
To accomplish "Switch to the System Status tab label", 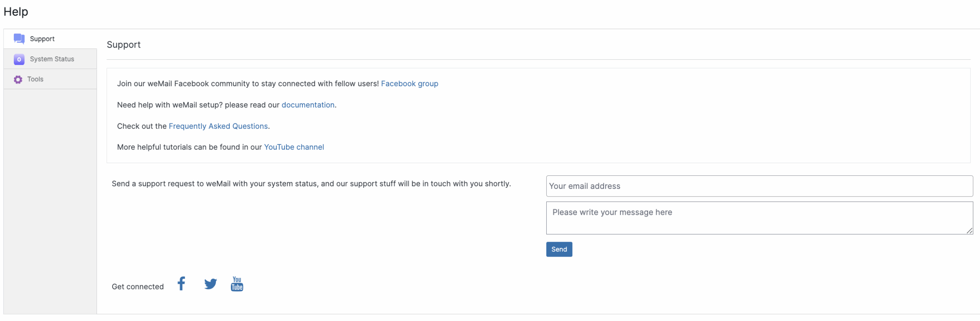I will [x=52, y=59].
